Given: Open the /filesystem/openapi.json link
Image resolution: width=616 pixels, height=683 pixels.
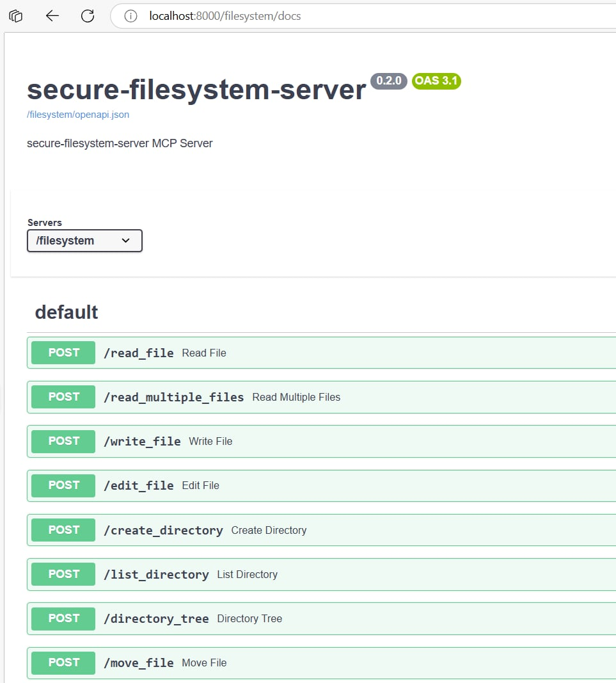Looking at the screenshot, I should tap(78, 115).
